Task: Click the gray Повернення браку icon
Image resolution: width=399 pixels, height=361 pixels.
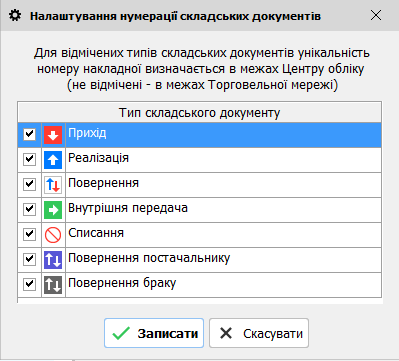Action: tap(53, 285)
